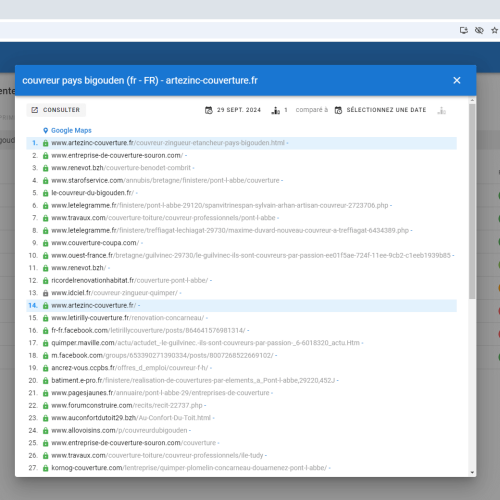This screenshot has height=500, width=500.
Task: Click the green padlock beside le-couvreur-du-bigouden.fr
Action: click(46, 193)
